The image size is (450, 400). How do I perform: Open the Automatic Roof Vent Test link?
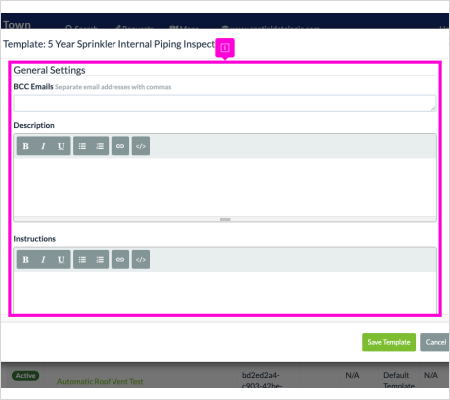[x=100, y=381]
